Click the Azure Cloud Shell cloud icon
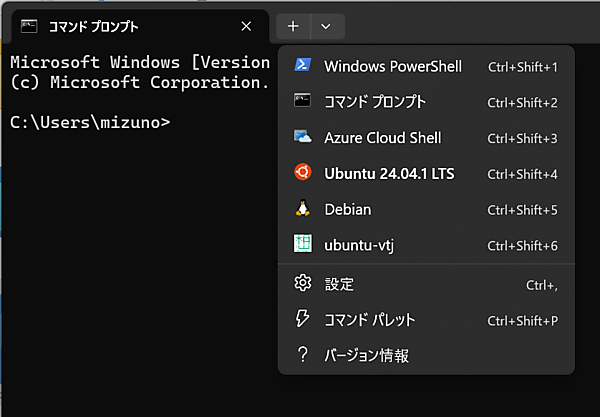 302,137
